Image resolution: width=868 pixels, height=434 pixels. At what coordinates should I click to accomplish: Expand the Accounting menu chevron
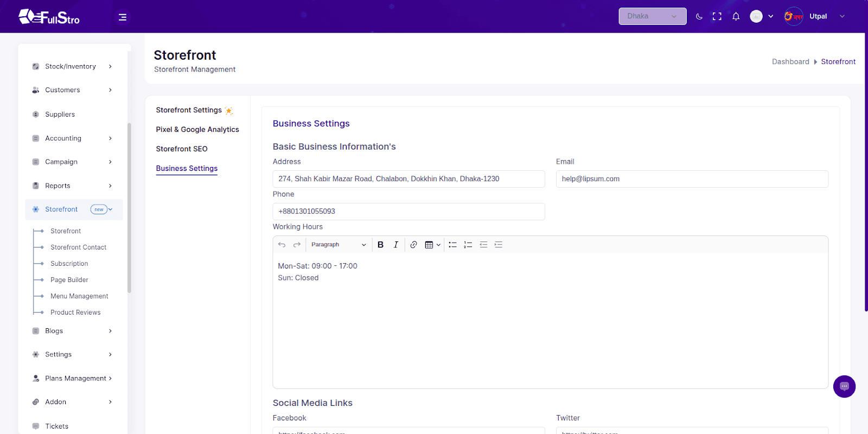click(110, 138)
